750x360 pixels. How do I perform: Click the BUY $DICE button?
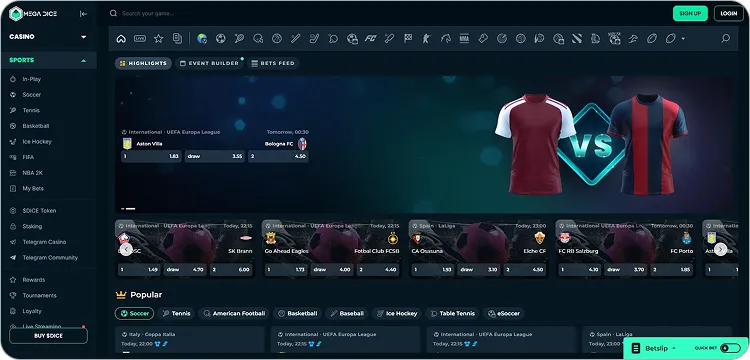click(x=48, y=336)
